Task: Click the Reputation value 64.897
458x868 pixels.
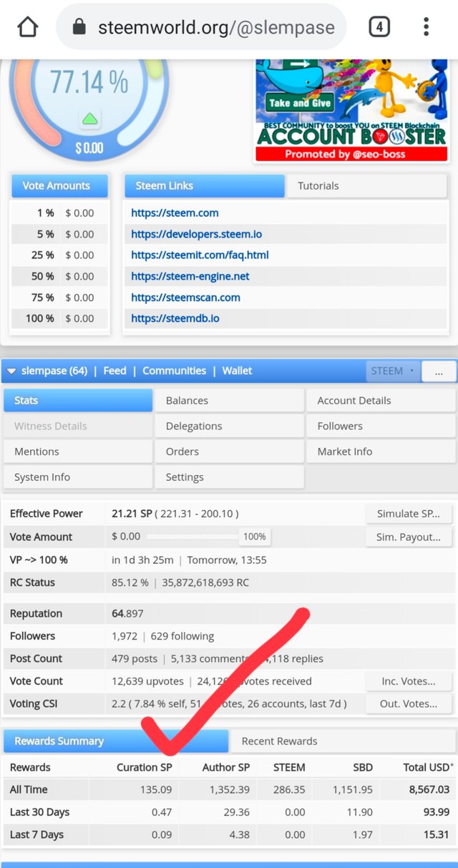Action: coord(127,614)
